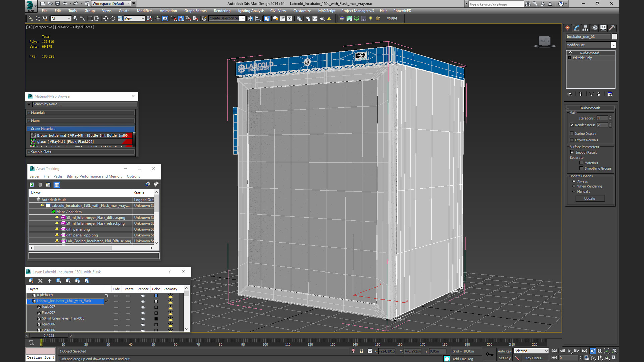Select the Rotate transform tool
Screen dimensions: 644x362
pos(113,19)
